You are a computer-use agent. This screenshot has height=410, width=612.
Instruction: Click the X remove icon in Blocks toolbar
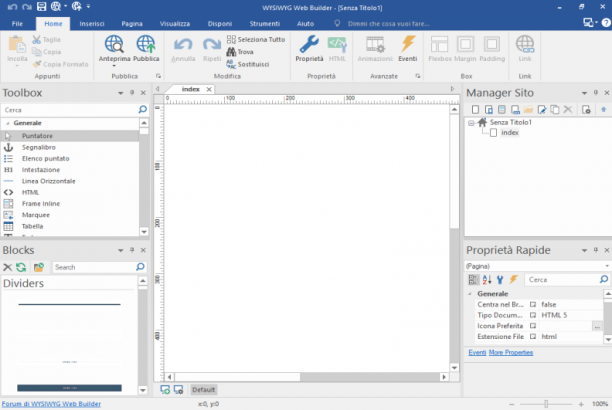pos(7,267)
